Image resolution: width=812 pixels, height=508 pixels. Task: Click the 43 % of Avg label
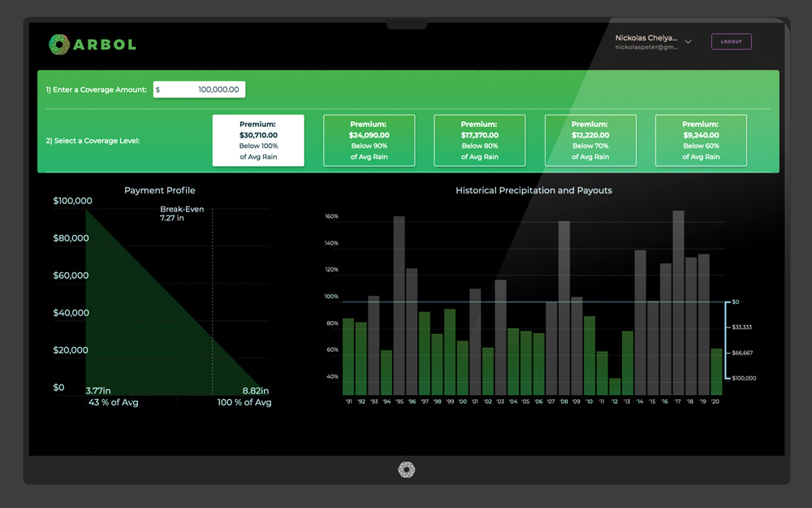click(x=114, y=402)
